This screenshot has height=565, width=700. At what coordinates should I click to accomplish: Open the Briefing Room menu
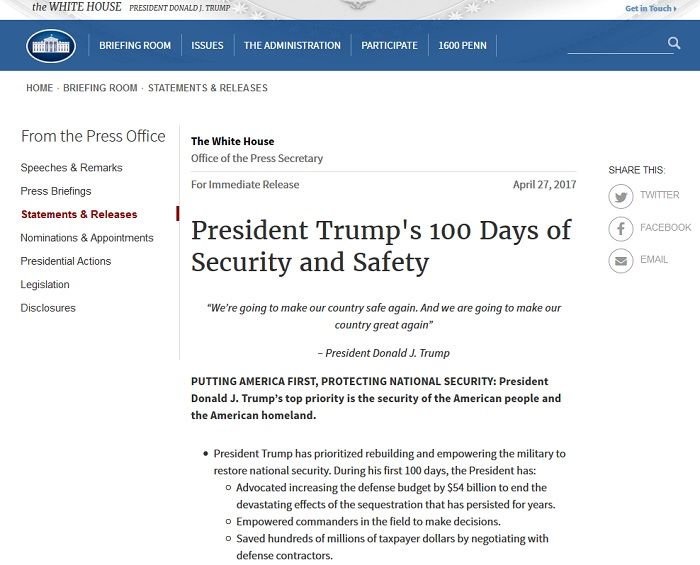point(135,46)
